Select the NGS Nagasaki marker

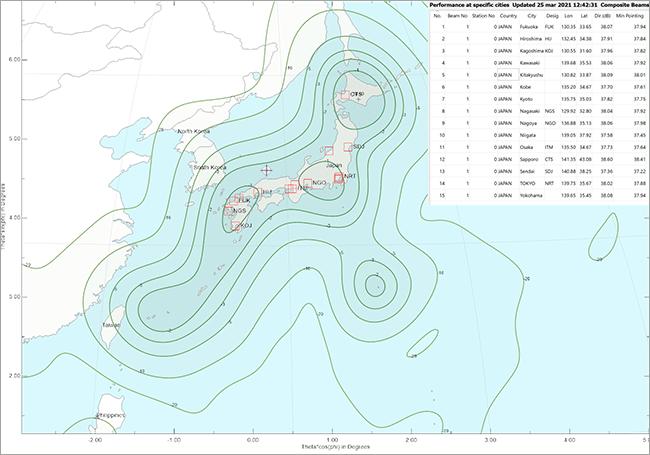coord(229,210)
